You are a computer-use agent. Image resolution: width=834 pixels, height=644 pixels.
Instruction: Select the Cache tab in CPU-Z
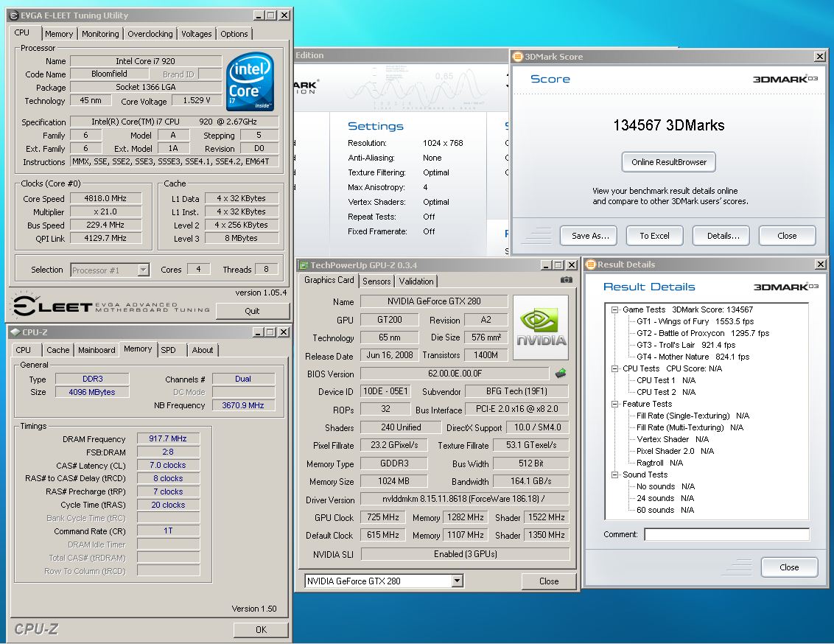[57, 350]
